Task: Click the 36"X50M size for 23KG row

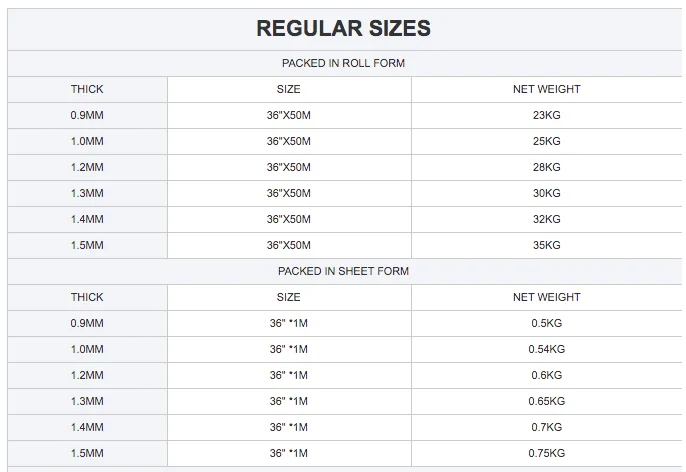Action: (x=288, y=115)
